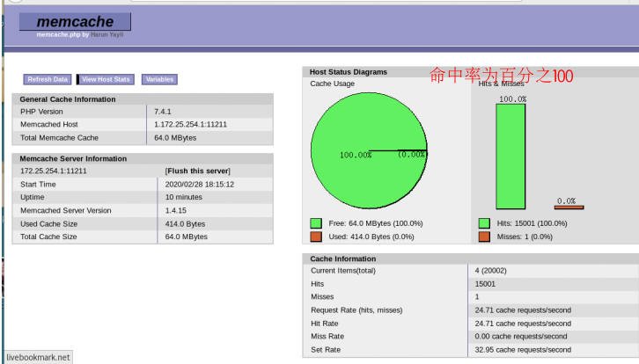Select Memcached Server Version 1.4.15

[176, 210]
